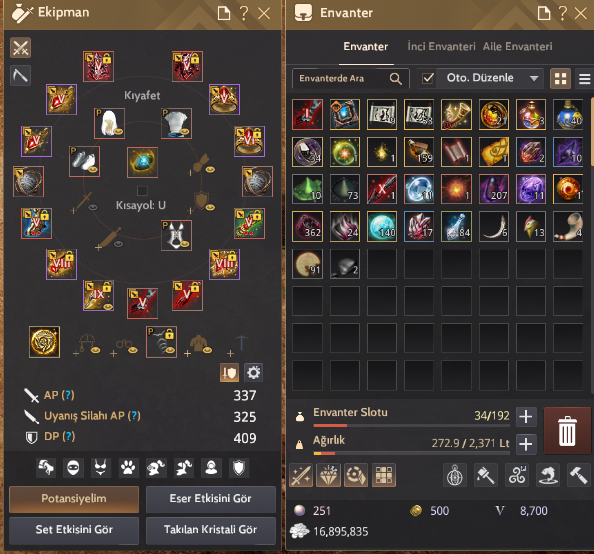The height and width of the screenshot is (554, 594).
Task: Click the crossed swords icon in Ekipman
Action: coord(20,48)
